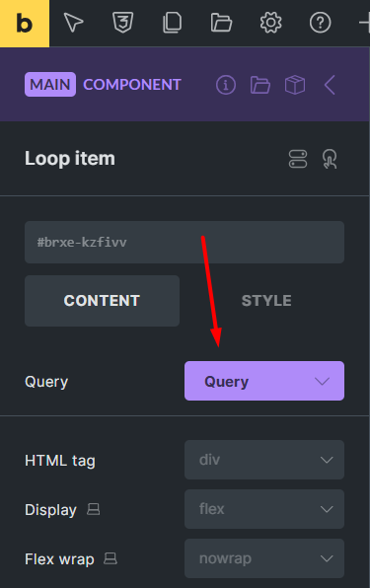Click the component cube icon

(x=295, y=85)
